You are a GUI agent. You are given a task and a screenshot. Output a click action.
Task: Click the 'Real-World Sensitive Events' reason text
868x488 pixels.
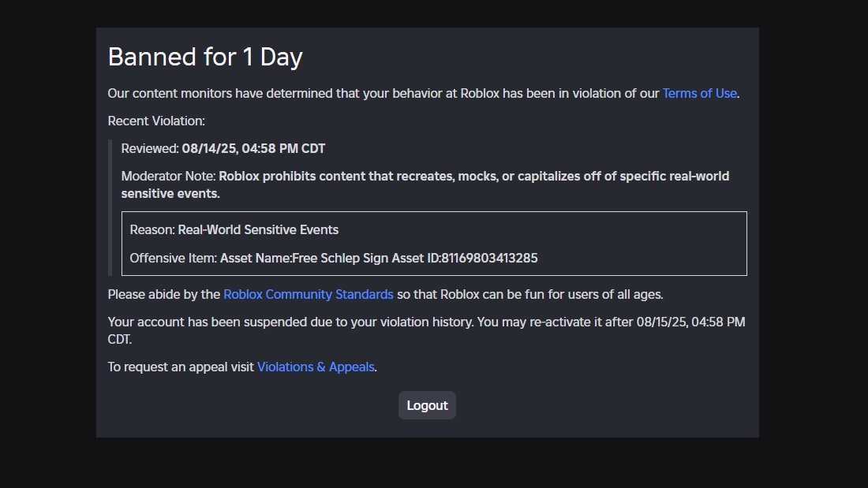pyautogui.click(x=258, y=229)
